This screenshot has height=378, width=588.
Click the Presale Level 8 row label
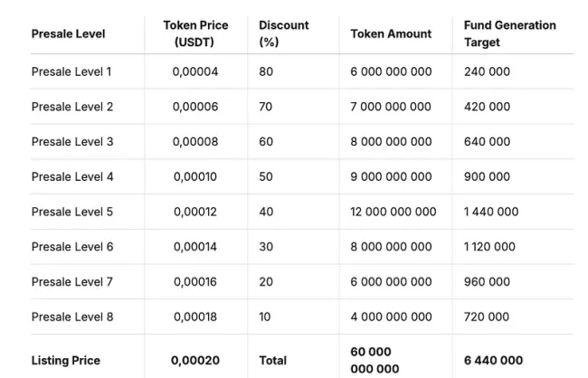point(72,317)
